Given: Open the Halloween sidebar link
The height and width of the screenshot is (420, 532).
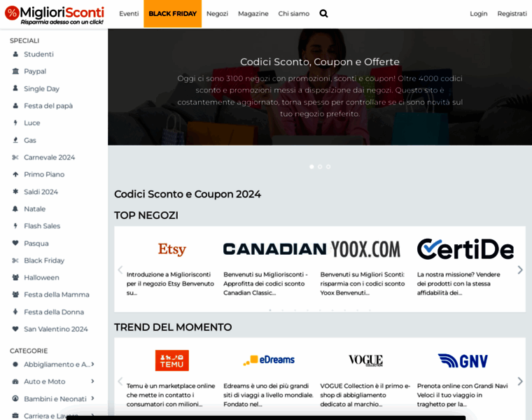Looking at the screenshot, I should [x=41, y=277].
